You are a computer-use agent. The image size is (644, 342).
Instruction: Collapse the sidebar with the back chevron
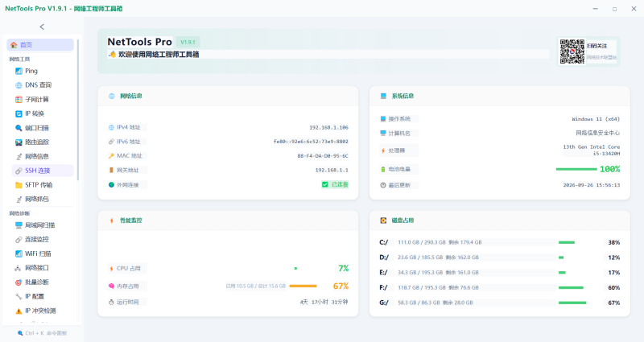point(42,27)
